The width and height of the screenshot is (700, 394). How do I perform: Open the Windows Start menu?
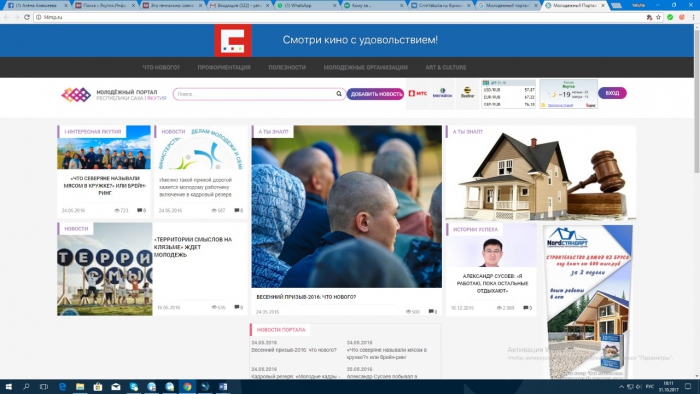coord(8,387)
